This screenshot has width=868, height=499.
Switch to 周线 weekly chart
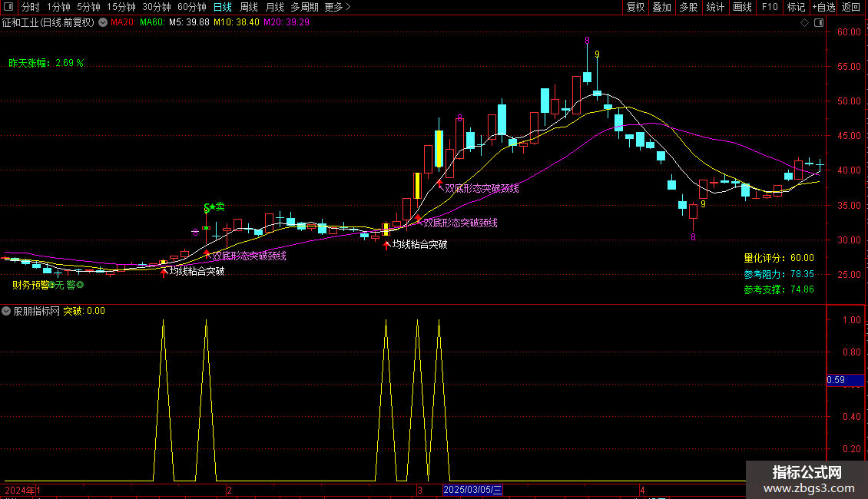pos(249,7)
